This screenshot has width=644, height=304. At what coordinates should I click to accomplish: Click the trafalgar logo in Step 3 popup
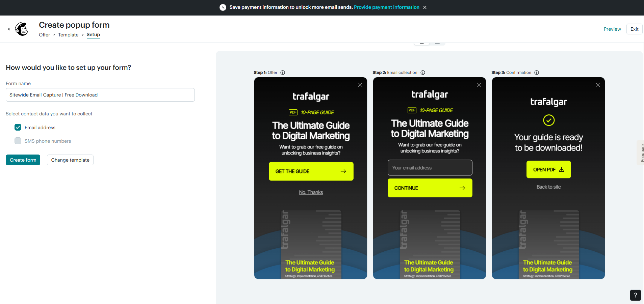549,102
